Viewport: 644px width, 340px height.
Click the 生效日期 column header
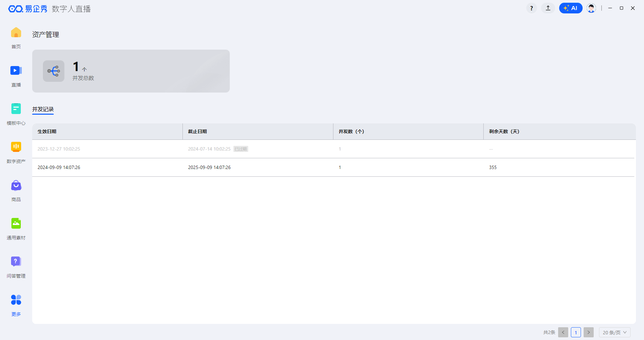coord(47,131)
